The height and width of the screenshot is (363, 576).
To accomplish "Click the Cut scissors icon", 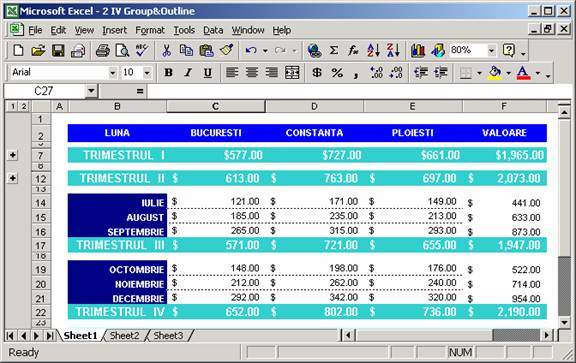I will (166, 50).
